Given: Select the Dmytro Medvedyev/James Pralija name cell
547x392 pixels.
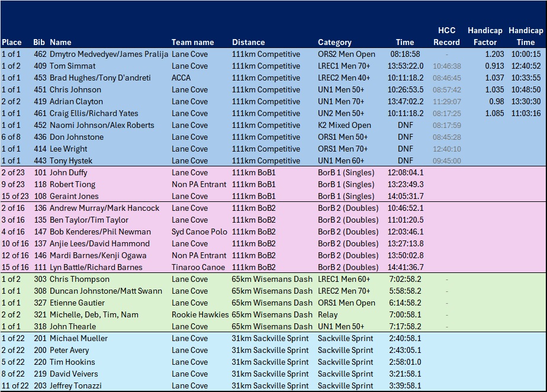Looking at the screenshot, I should [x=109, y=54].
